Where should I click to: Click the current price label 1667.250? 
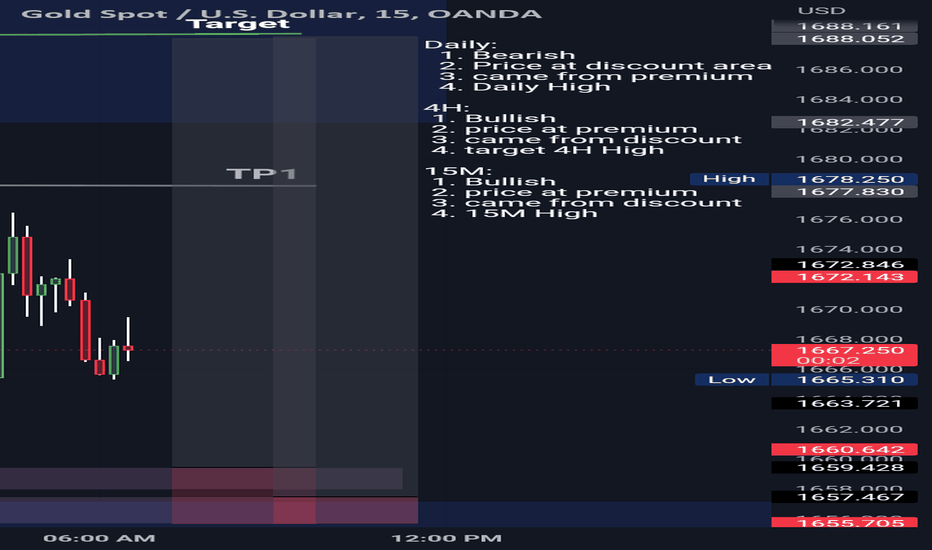click(844, 355)
